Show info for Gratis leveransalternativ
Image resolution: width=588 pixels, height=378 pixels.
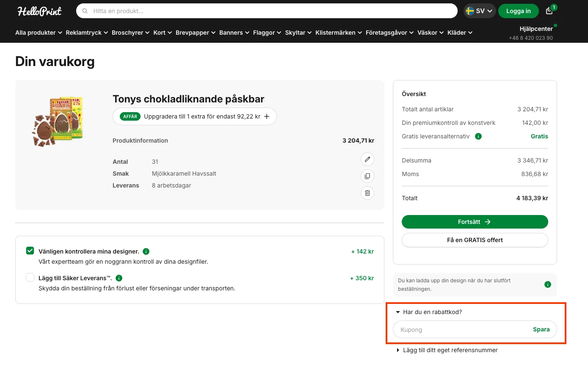[x=478, y=136]
